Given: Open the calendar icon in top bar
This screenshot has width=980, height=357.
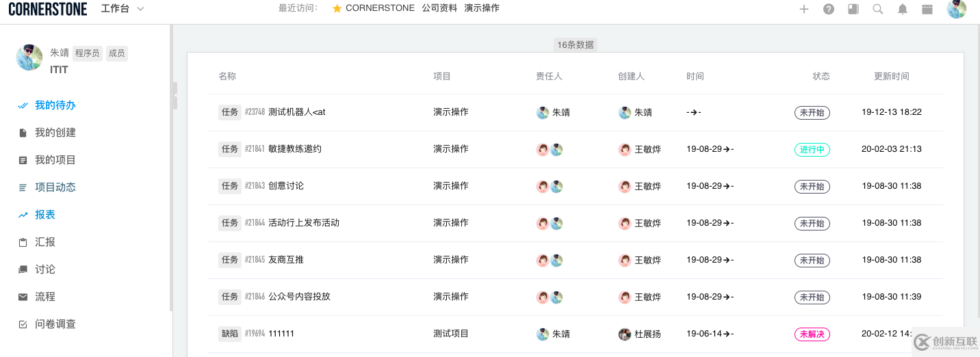Looking at the screenshot, I should 927,9.
